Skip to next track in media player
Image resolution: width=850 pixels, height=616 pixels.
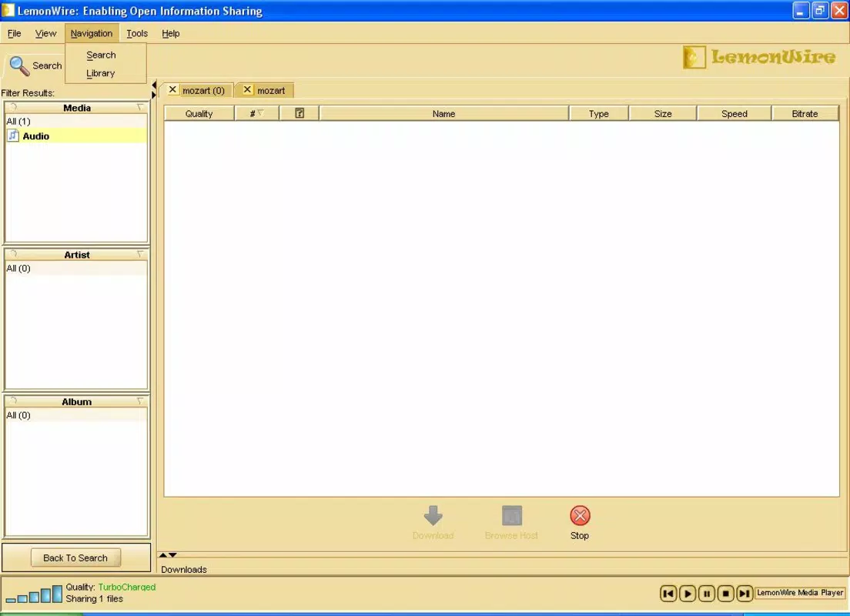point(745,593)
